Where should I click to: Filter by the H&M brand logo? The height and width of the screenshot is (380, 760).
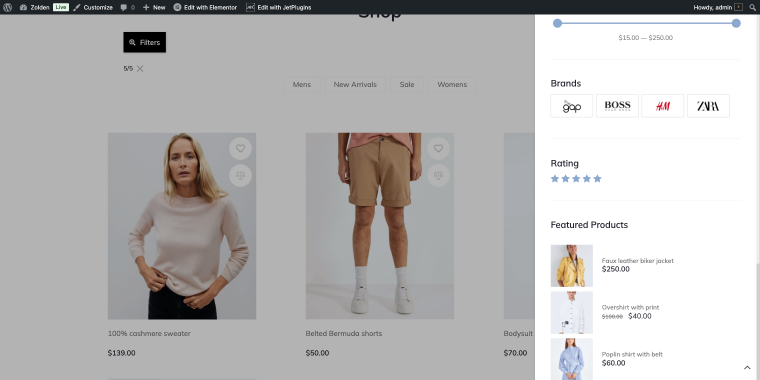(x=663, y=106)
